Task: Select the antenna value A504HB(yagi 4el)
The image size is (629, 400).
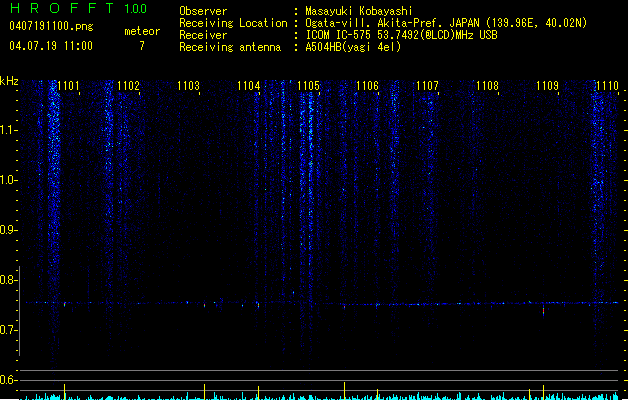Action: pos(353,47)
